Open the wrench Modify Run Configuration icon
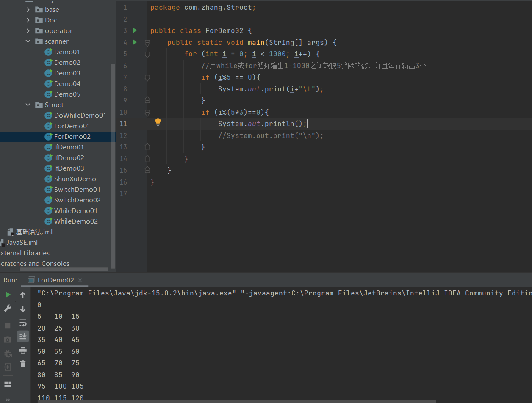 (8, 309)
